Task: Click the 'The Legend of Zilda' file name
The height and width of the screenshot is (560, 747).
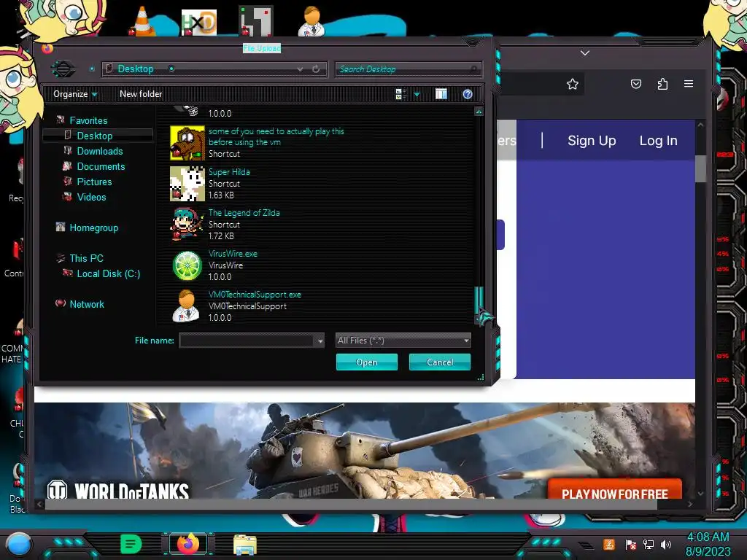Action: tap(244, 213)
